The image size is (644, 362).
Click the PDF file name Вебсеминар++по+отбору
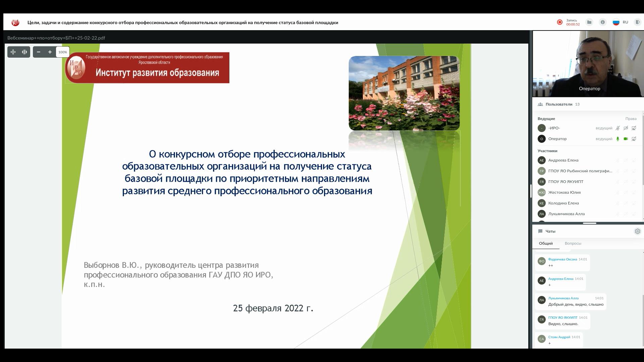pyautogui.click(x=56, y=38)
